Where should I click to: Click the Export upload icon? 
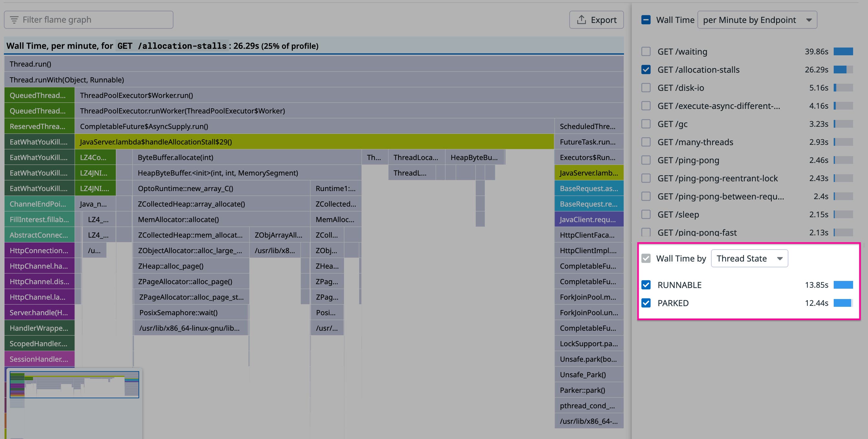pyautogui.click(x=581, y=20)
